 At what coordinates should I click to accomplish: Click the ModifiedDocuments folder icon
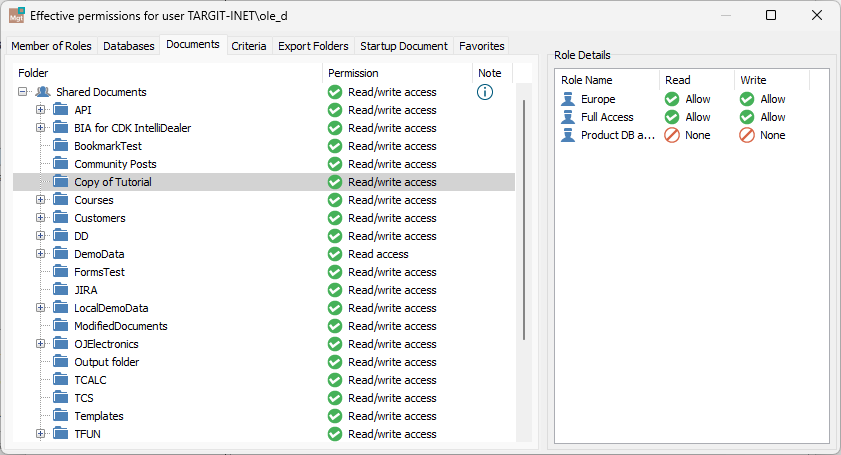(x=61, y=326)
